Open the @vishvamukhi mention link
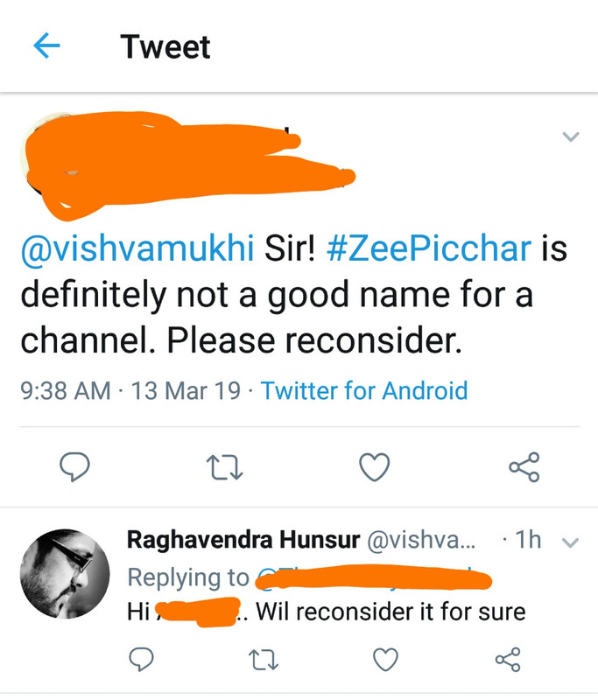The image size is (598, 700). pos(137,248)
